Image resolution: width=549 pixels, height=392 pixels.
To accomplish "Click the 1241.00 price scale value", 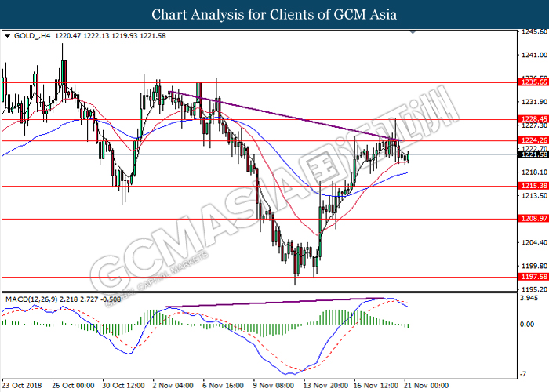I will pos(534,55).
